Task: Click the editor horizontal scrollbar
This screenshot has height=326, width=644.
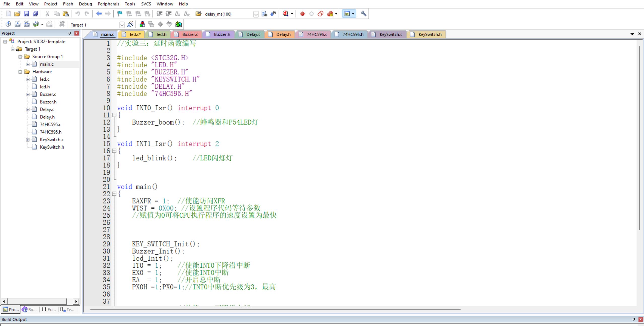Action: [275, 309]
